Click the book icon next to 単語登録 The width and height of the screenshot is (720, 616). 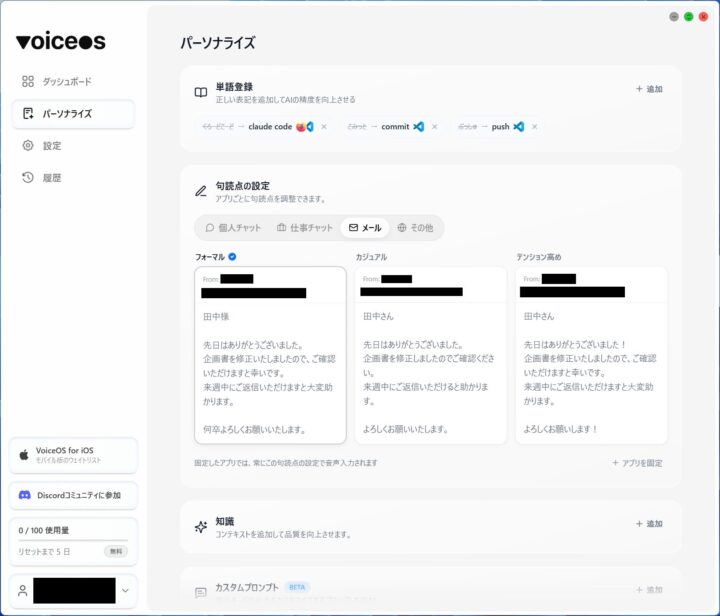point(201,92)
